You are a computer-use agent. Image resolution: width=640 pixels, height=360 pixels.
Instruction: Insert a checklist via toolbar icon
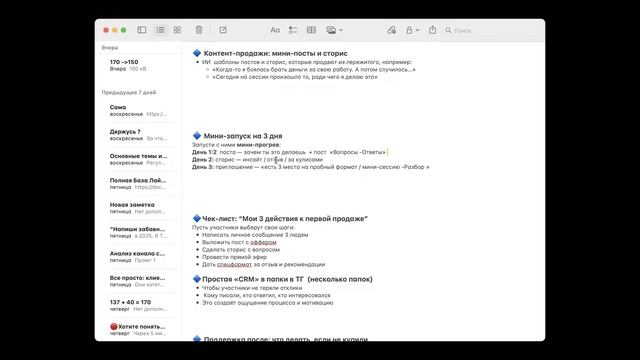(293, 30)
